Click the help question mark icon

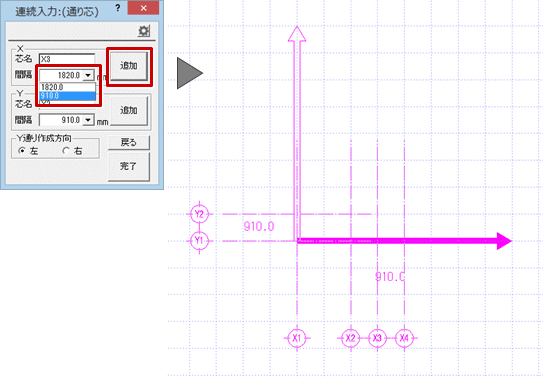coord(118,8)
